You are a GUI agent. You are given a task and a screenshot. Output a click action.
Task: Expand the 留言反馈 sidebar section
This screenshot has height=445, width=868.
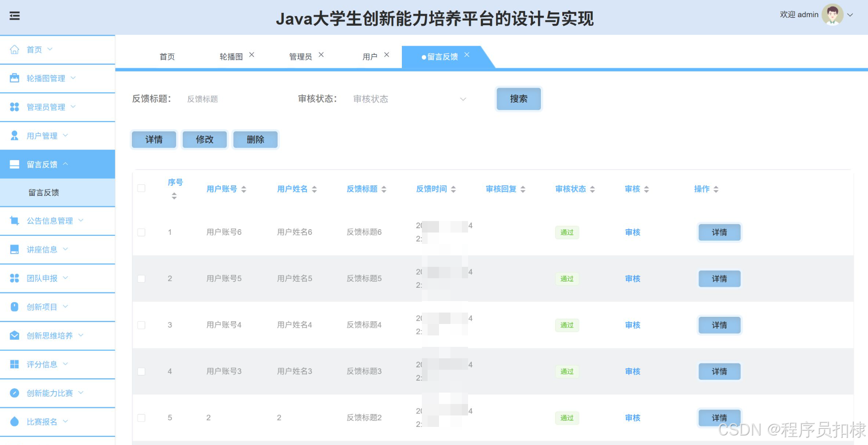click(x=42, y=164)
